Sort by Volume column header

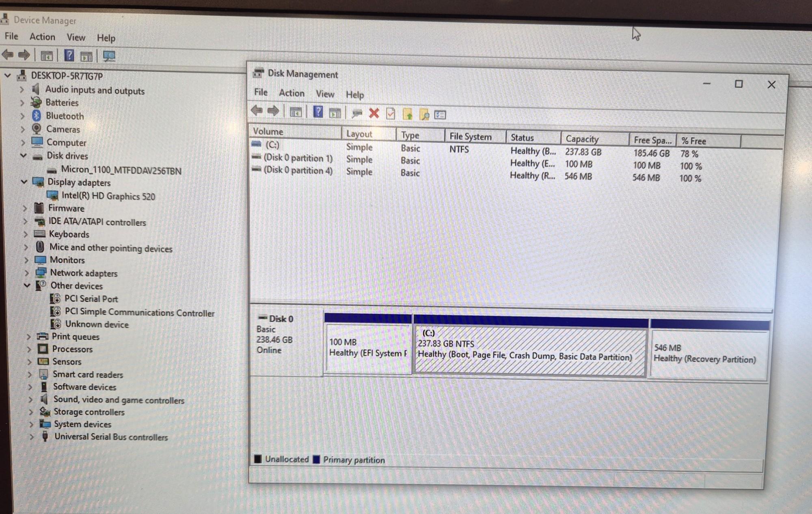click(295, 132)
